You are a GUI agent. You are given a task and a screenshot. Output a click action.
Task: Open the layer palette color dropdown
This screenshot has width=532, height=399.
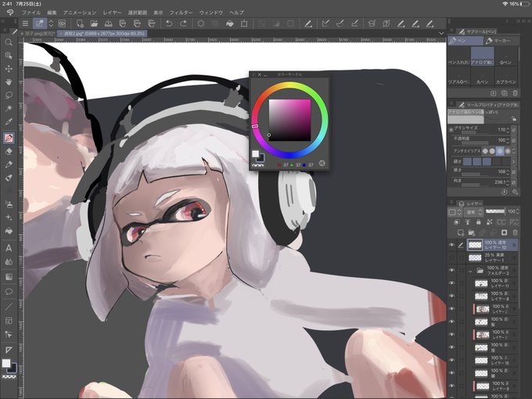tap(455, 212)
